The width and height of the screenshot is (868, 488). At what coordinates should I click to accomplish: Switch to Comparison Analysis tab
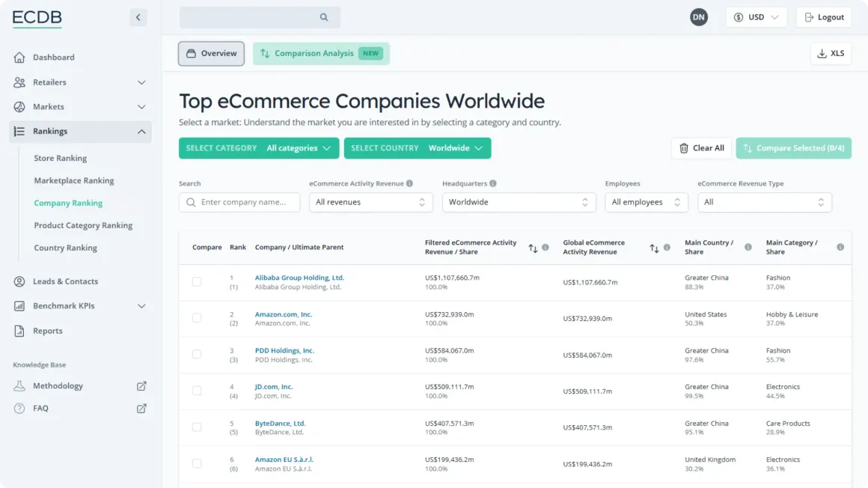click(321, 53)
